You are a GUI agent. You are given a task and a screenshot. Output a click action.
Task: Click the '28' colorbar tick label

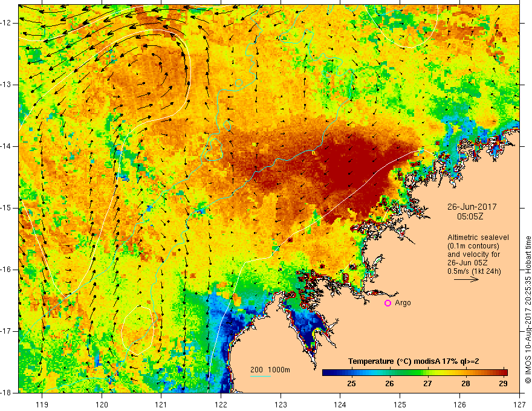pos(465,384)
